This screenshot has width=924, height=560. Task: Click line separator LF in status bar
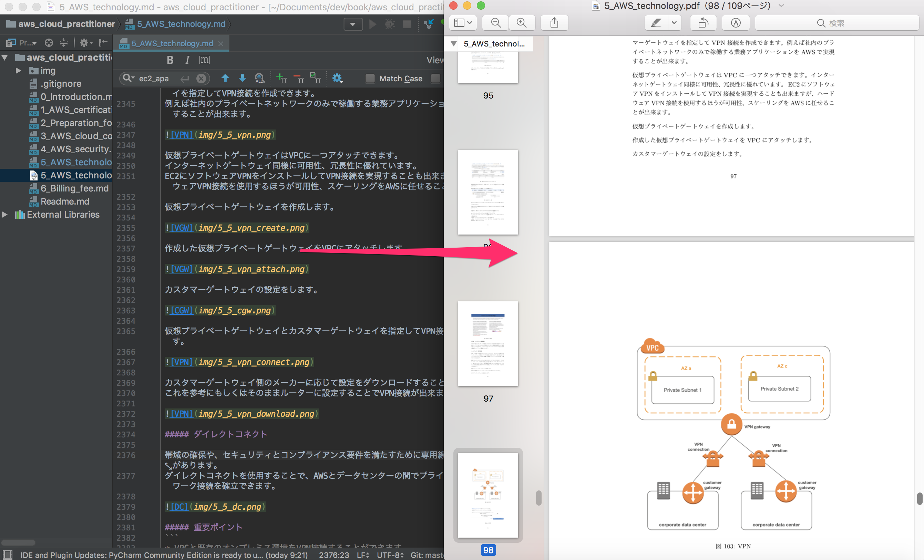coord(363,555)
